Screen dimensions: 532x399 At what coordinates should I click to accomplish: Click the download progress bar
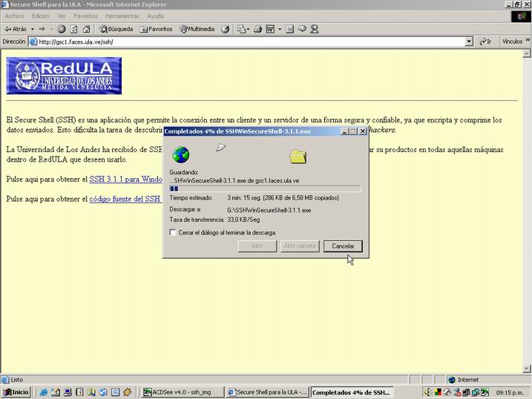(x=265, y=189)
